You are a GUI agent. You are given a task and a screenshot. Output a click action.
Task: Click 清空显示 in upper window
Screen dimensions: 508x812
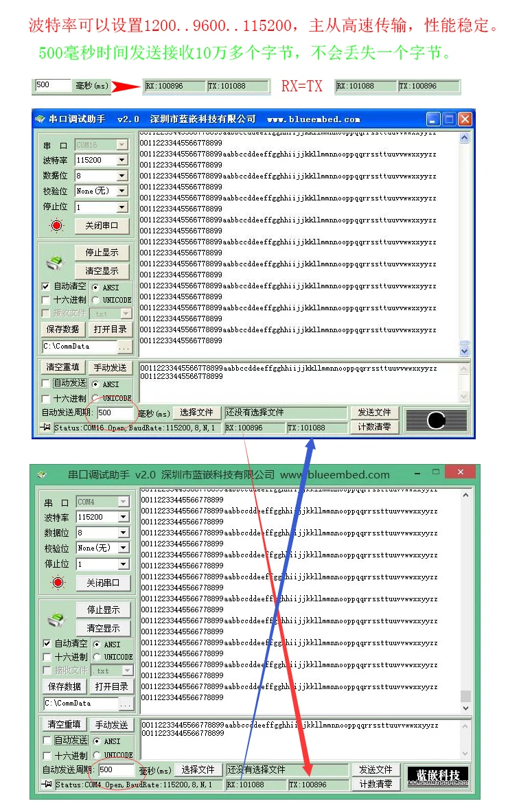(102, 271)
